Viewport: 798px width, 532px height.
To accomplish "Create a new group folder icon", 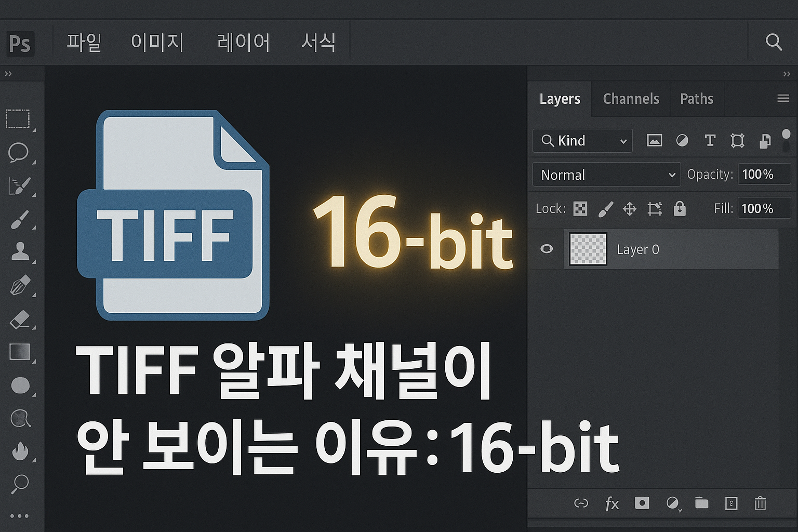I will click(x=702, y=503).
